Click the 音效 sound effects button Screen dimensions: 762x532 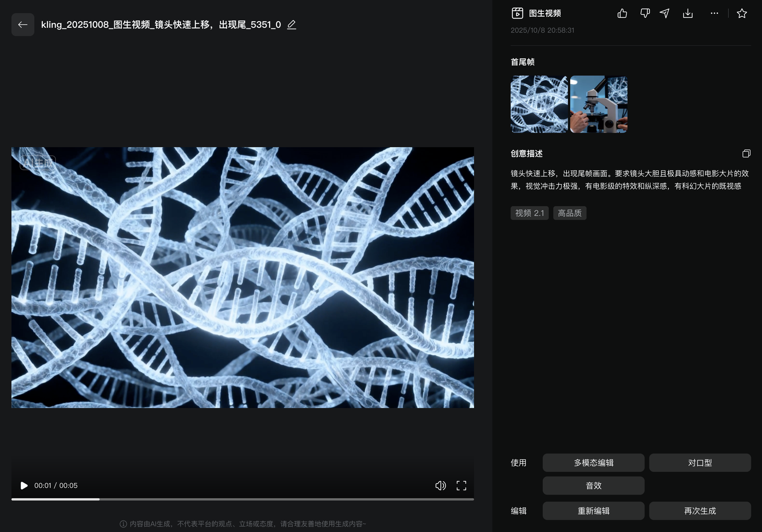(593, 486)
